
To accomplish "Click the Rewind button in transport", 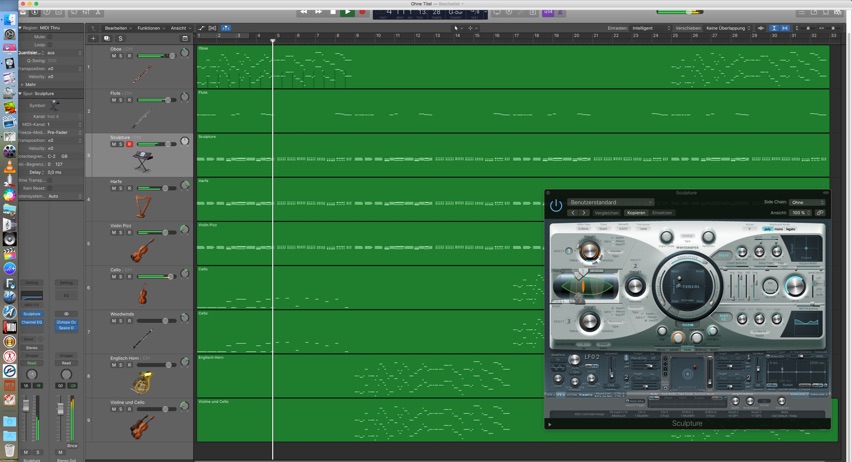I will pyautogui.click(x=304, y=12).
